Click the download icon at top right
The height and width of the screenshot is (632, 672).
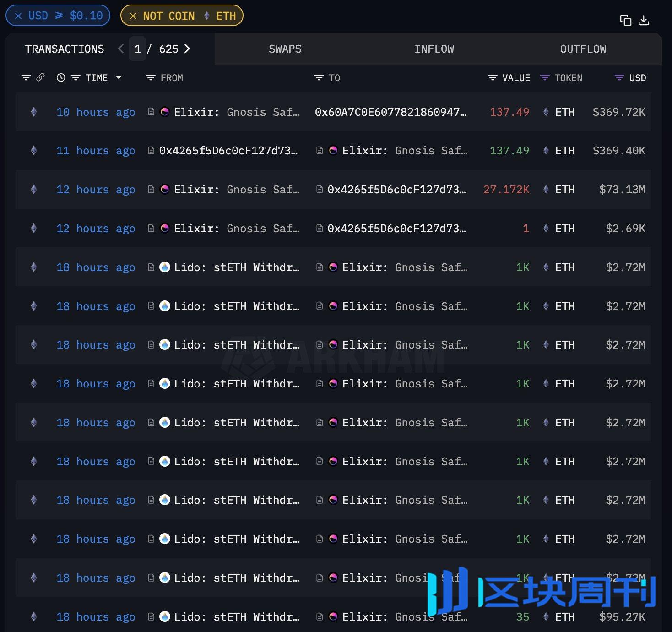point(644,20)
